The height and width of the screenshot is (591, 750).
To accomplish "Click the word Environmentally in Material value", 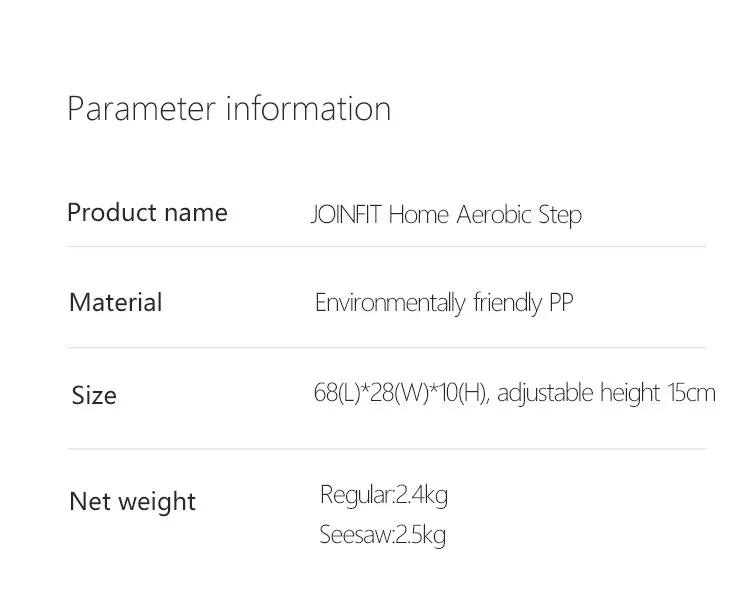I will click(x=390, y=303).
